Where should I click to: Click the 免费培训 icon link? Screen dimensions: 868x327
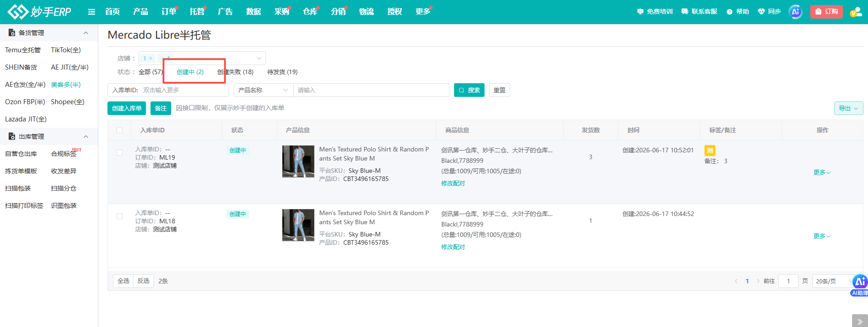[x=655, y=11]
